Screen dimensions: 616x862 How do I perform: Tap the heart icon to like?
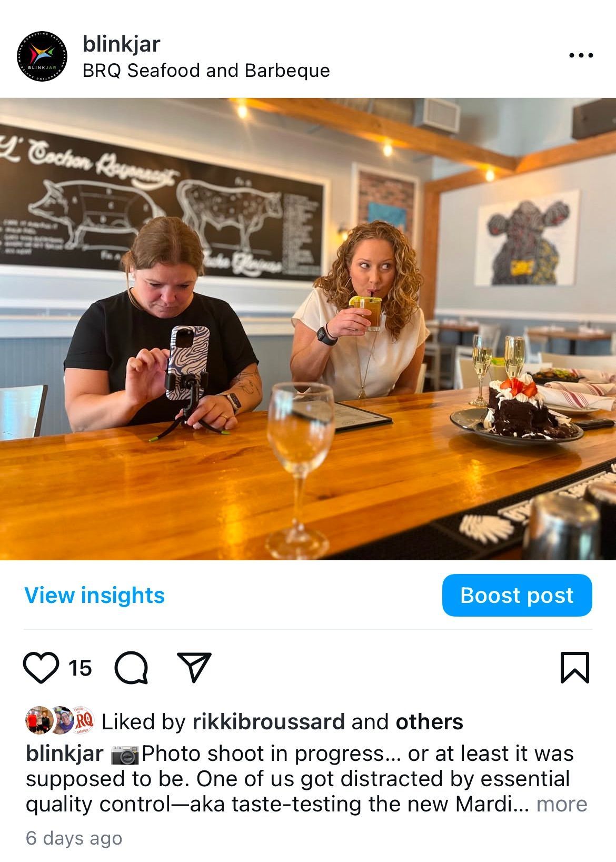click(x=41, y=668)
